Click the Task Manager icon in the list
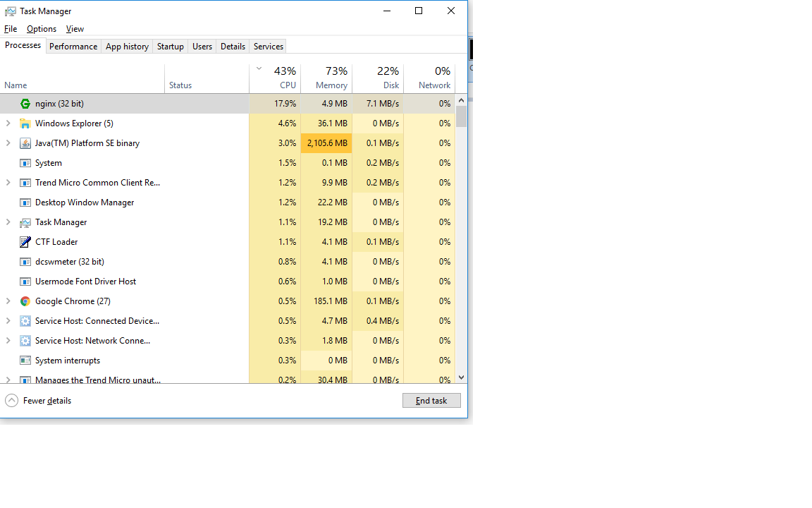Viewport: 812px width, 508px height. 25,222
